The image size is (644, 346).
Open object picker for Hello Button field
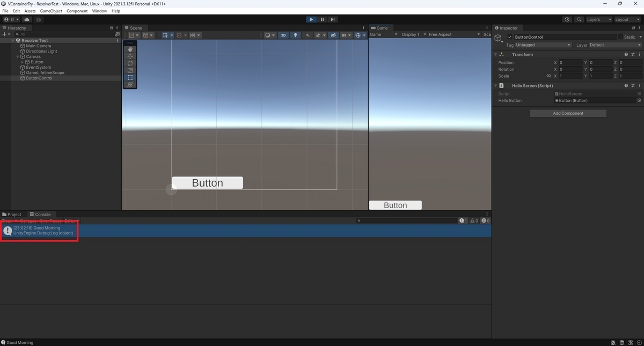click(x=639, y=100)
